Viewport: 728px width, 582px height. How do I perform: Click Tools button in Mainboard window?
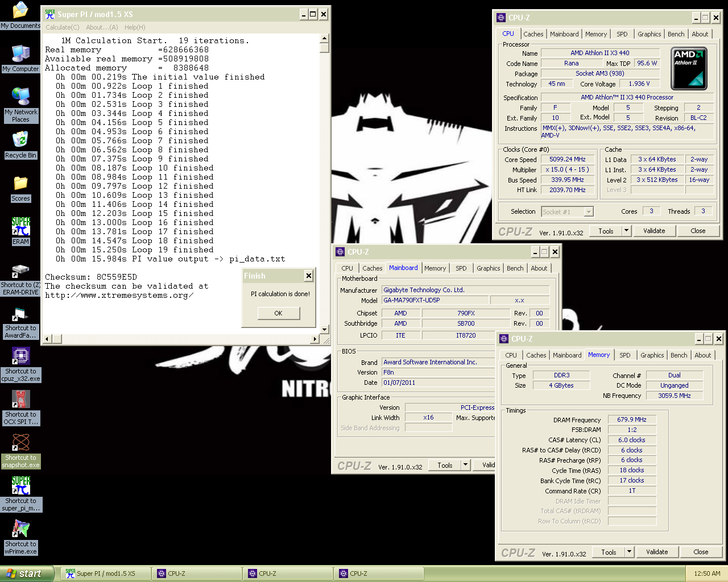445,465
